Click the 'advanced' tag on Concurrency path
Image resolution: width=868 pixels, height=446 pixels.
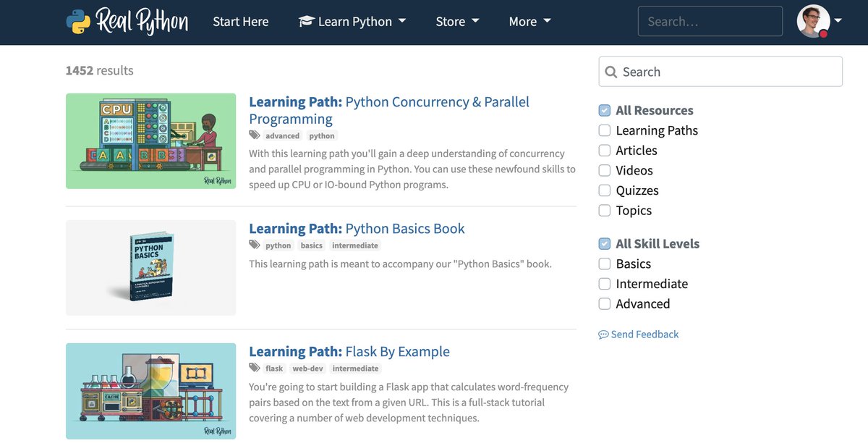282,136
